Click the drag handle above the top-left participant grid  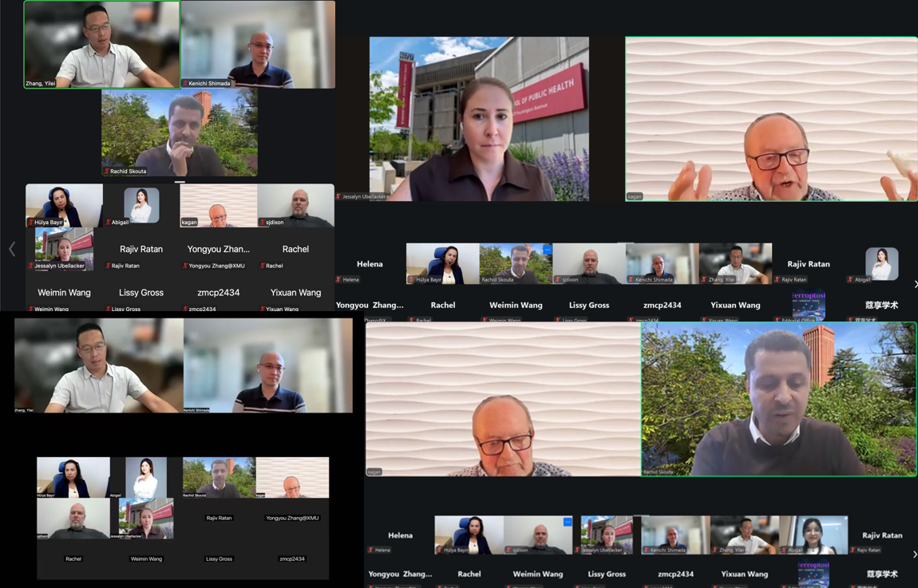pyautogui.click(x=180, y=182)
